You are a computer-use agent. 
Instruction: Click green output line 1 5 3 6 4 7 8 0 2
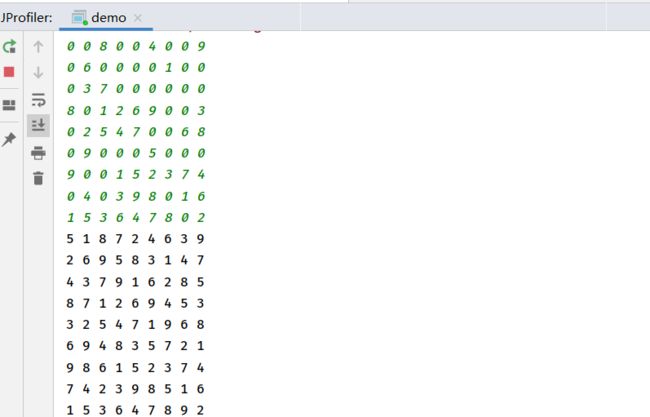[x=136, y=218]
